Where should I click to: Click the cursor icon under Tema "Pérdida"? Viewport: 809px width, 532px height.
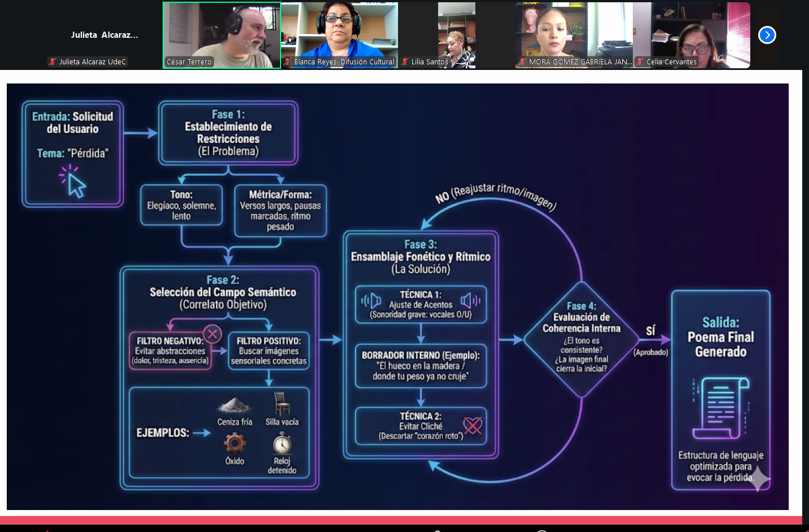click(73, 182)
